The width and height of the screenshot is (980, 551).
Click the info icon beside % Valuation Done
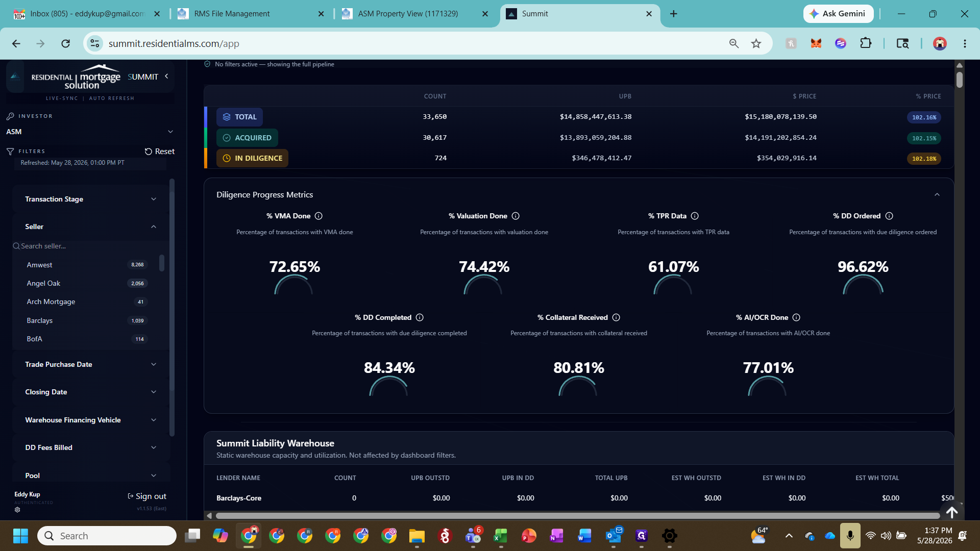[516, 216]
